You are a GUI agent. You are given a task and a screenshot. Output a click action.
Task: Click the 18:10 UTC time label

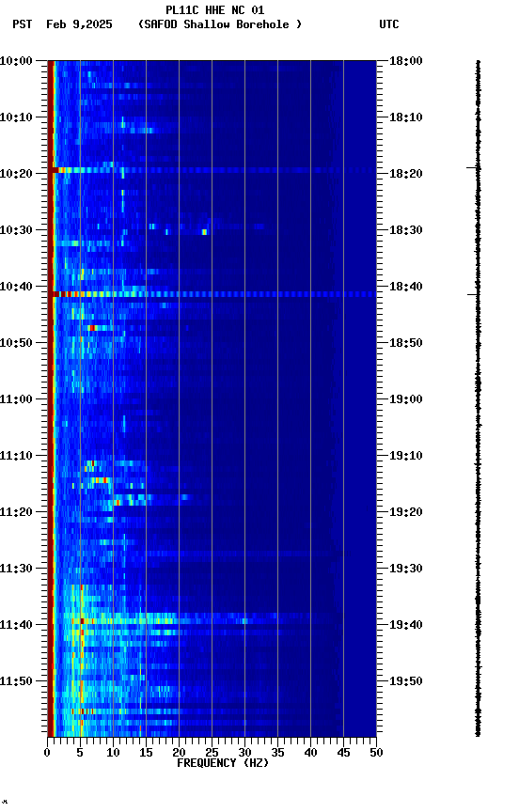tap(406, 117)
